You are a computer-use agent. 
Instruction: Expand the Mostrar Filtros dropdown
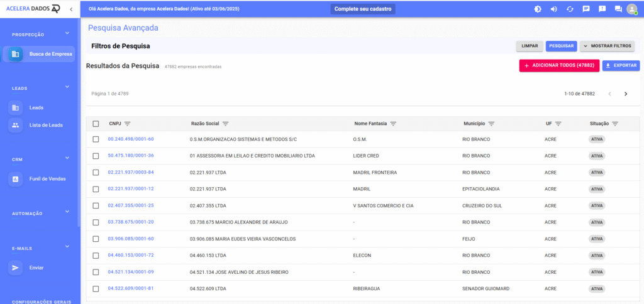(607, 46)
